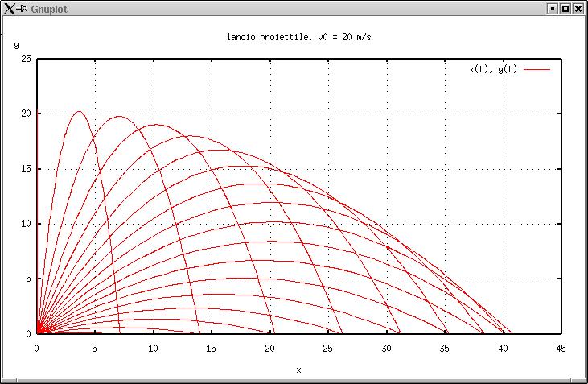Open the X window menu icon

pyautogui.click(x=9, y=8)
